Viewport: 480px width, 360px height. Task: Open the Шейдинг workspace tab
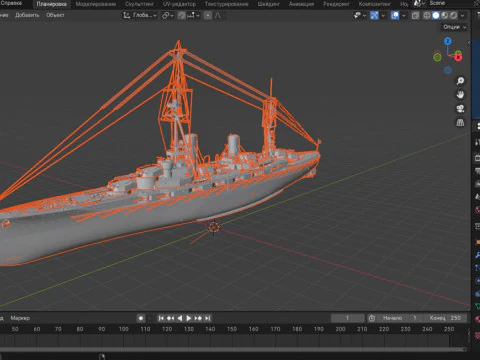[268, 4]
